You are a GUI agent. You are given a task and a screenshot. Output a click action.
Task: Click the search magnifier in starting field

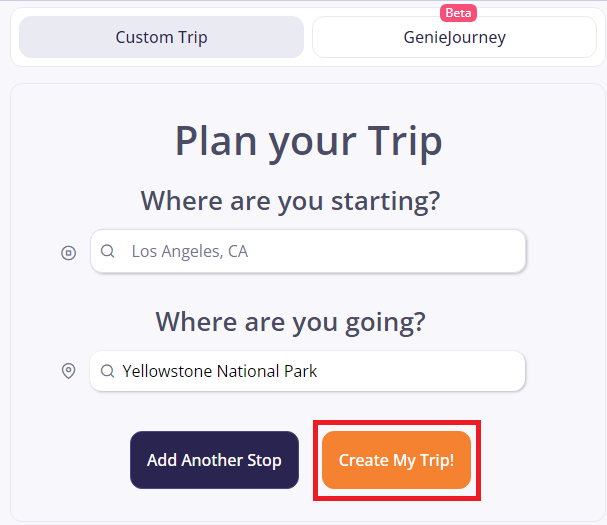point(108,252)
